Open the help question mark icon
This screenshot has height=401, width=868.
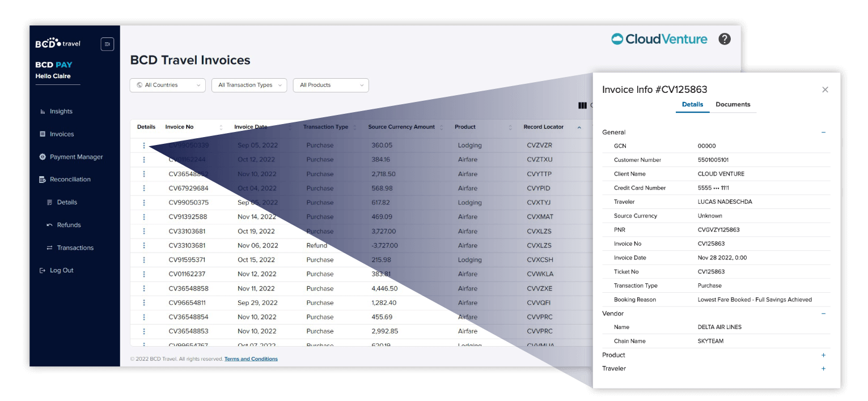pyautogui.click(x=724, y=39)
